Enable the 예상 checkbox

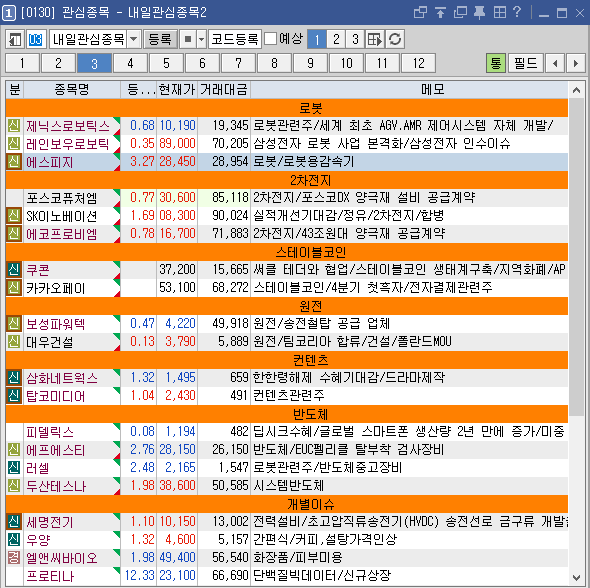point(271,39)
